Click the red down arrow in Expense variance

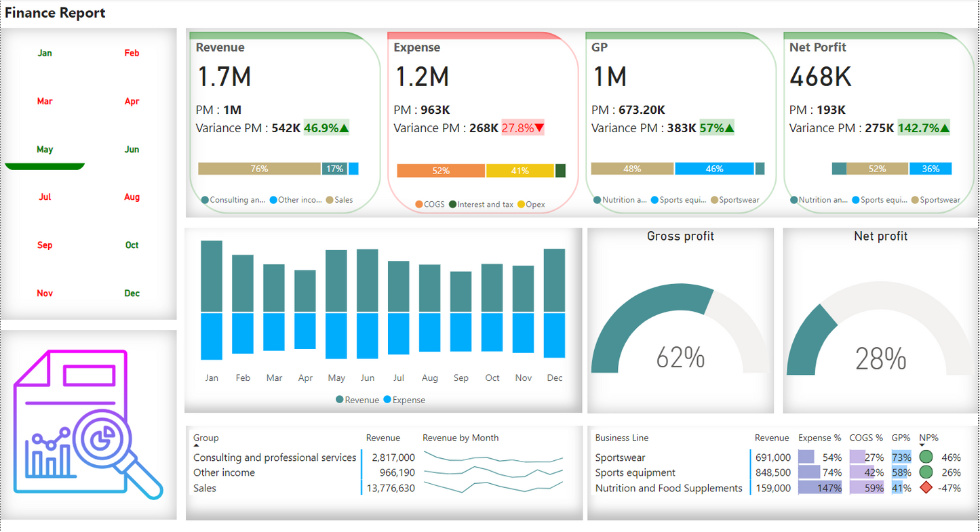[539, 128]
